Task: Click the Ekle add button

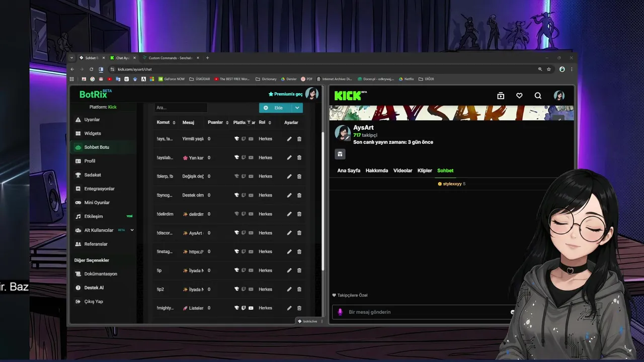Action: click(x=276, y=108)
